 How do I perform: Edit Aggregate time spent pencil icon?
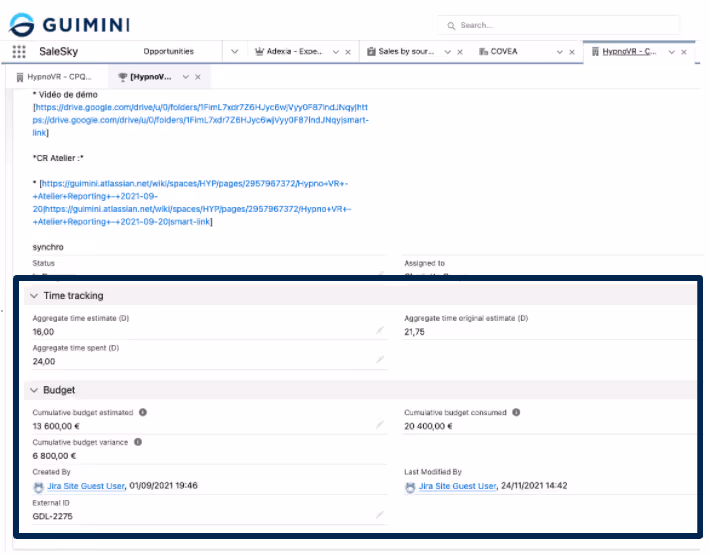(x=380, y=359)
